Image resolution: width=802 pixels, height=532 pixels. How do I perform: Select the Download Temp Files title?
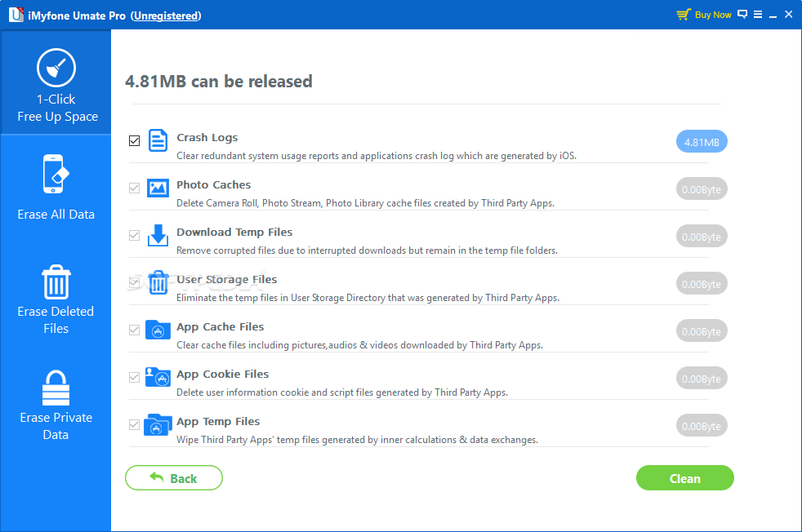[234, 232]
